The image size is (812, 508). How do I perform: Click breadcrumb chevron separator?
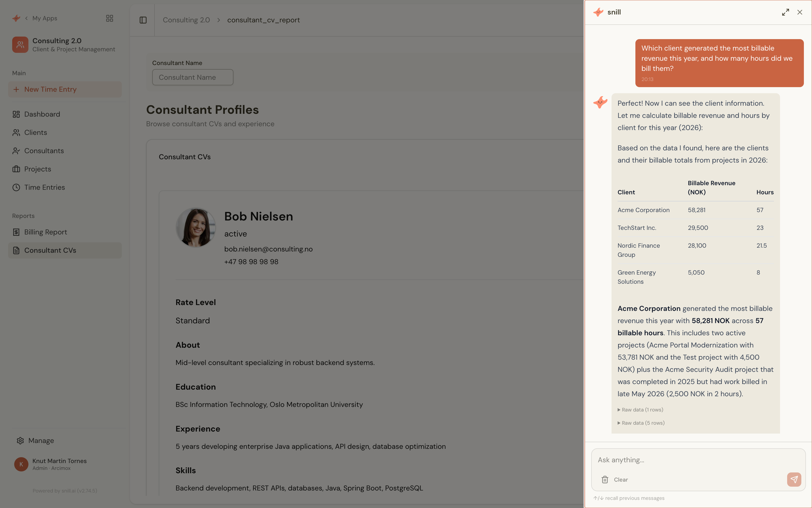point(218,20)
